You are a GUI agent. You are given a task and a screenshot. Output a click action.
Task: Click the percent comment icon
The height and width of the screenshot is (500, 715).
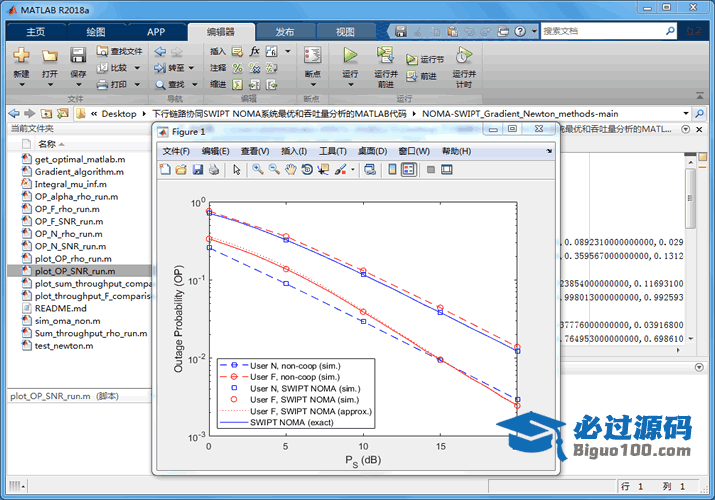237,68
